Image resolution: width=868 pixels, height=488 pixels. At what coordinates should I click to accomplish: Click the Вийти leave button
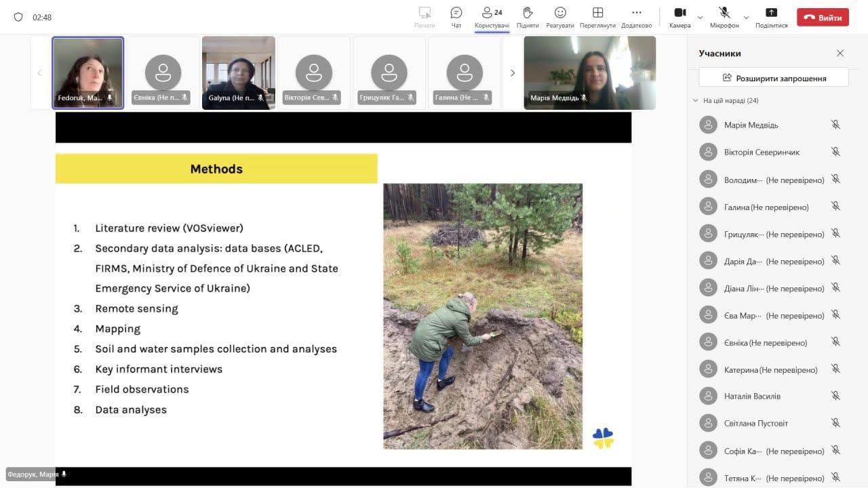[823, 18]
